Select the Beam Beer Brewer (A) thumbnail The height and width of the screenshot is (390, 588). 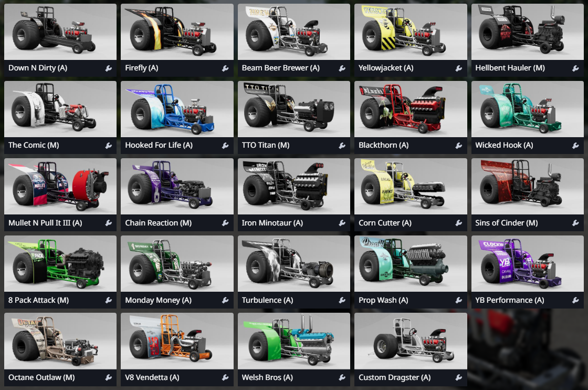point(293,32)
